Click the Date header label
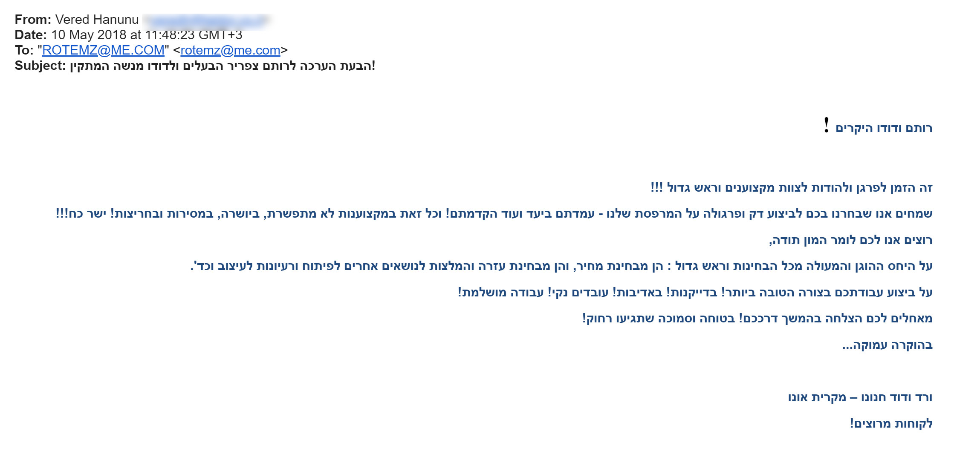980x454 pixels. click(x=31, y=35)
